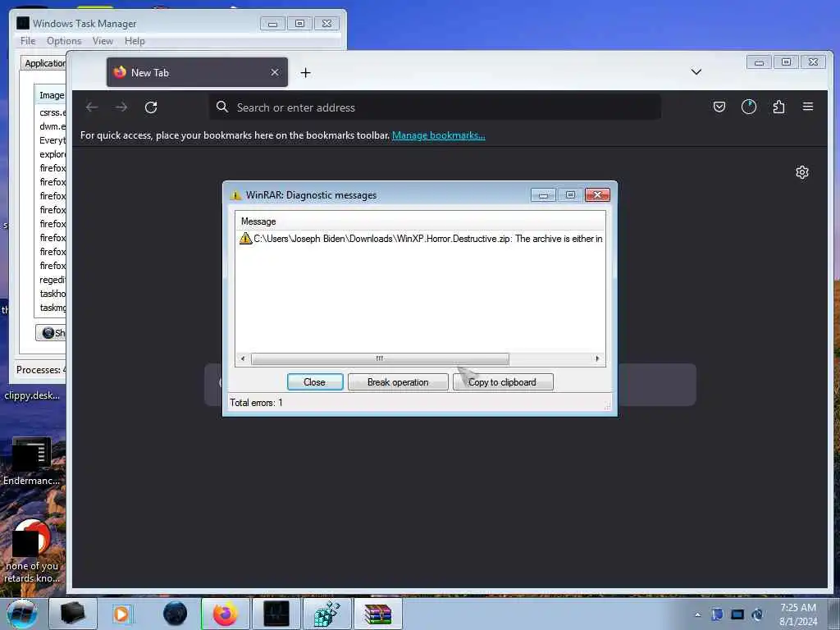Select dwm process row in Task Manager
This screenshot has height=630, width=840.
point(51,126)
